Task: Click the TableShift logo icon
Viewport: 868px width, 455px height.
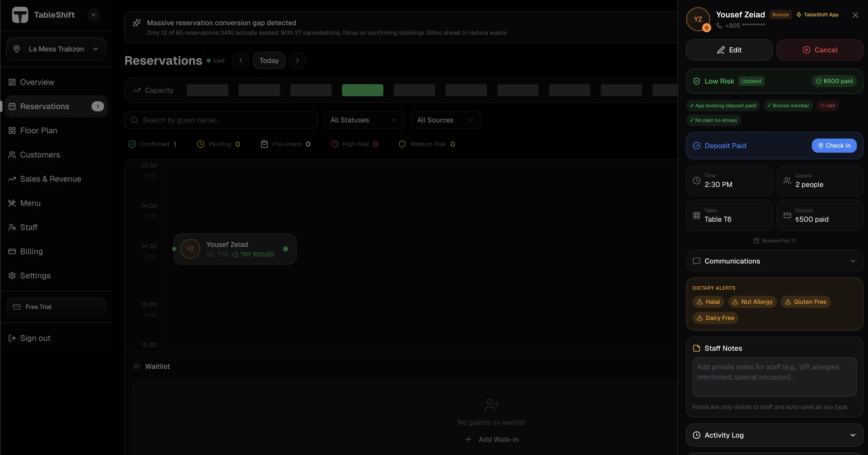Action: tap(20, 15)
